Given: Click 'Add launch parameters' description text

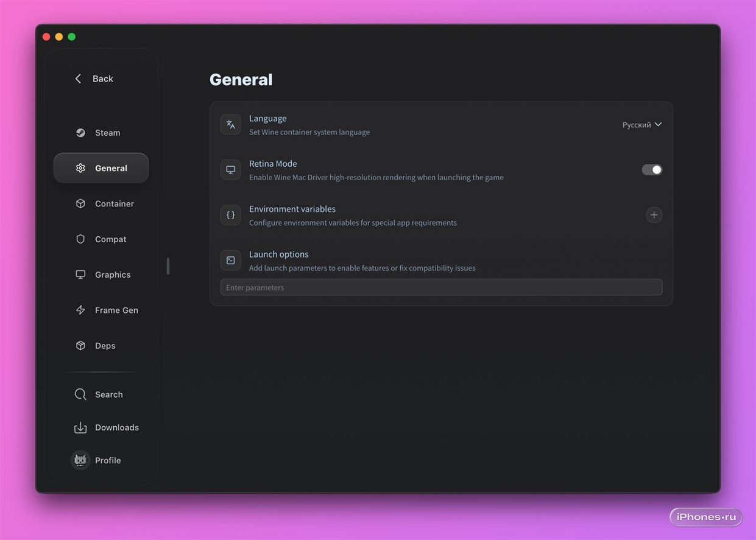Looking at the screenshot, I should tap(362, 268).
